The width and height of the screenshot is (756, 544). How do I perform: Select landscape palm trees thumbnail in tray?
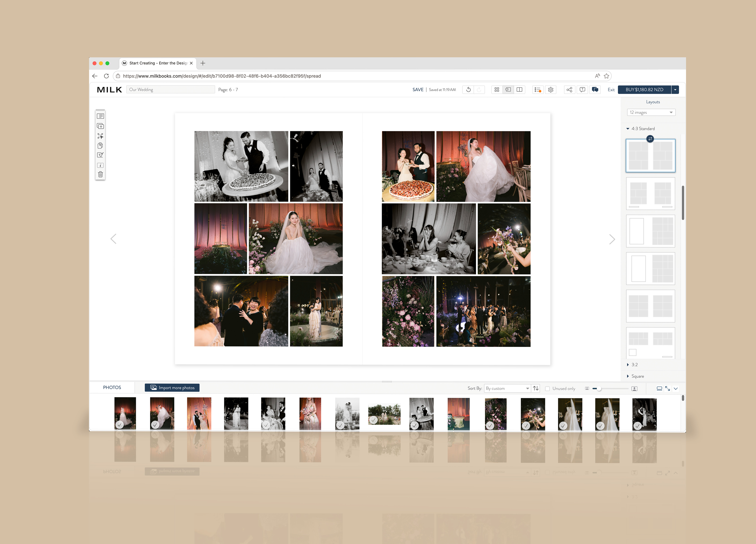point(384,414)
